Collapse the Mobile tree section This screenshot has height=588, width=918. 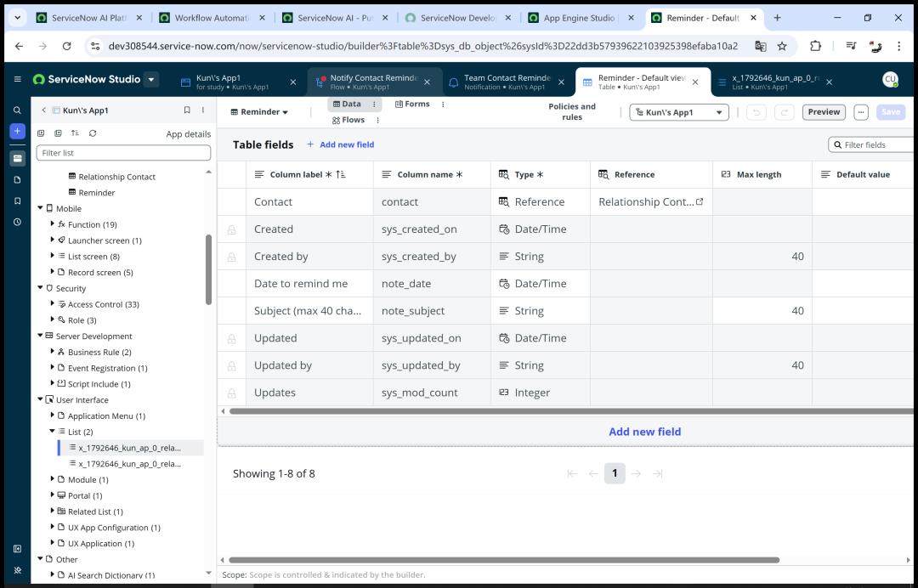[41, 207]
